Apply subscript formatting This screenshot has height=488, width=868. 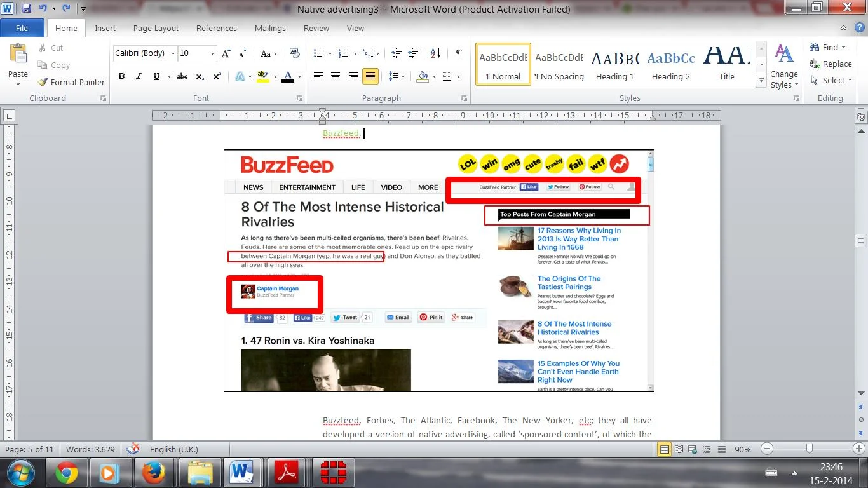(x=200, y=76)
